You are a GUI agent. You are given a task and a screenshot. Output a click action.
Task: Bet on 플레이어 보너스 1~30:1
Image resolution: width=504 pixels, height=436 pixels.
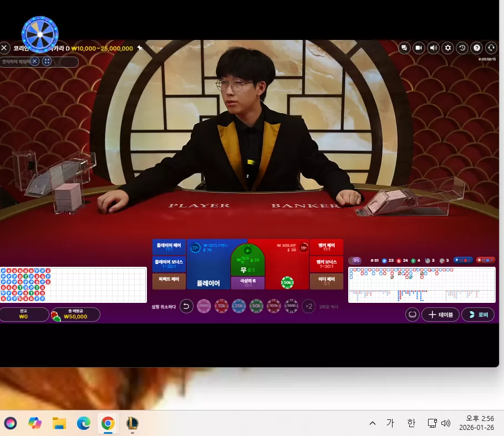(169, 264)
